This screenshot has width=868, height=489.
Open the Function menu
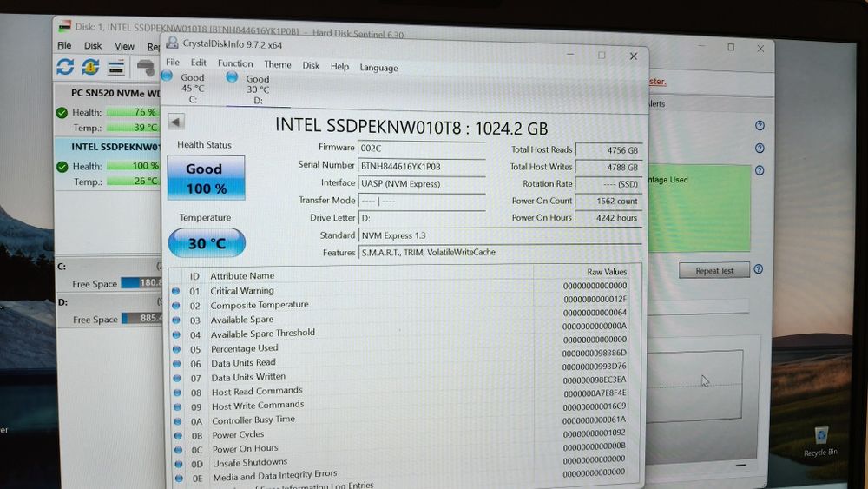pos(235,63)
